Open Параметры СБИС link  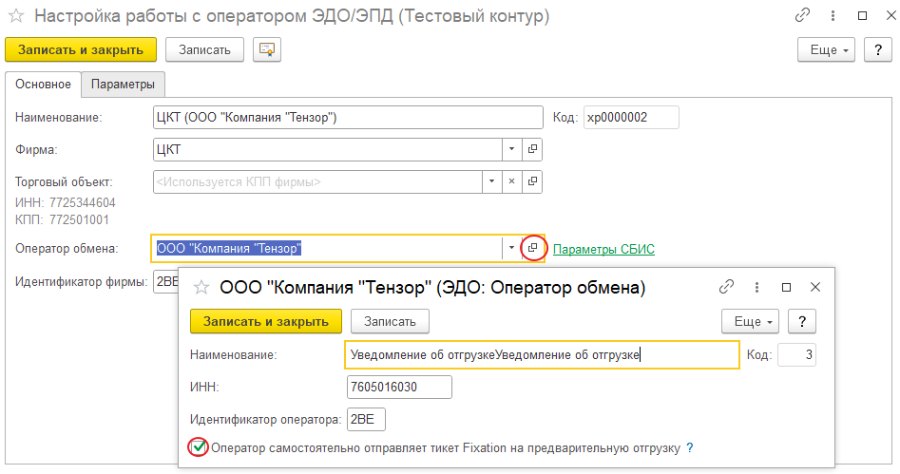[604, 249]
